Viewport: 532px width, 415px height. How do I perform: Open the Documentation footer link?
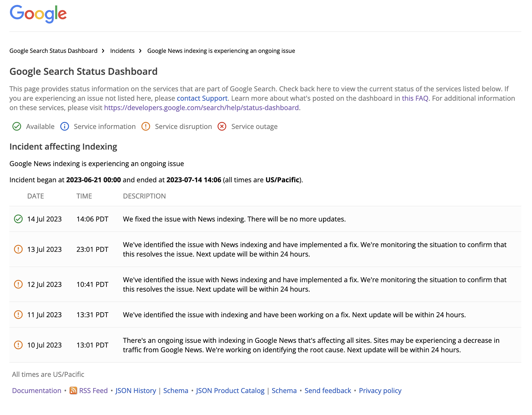[37, 391]
